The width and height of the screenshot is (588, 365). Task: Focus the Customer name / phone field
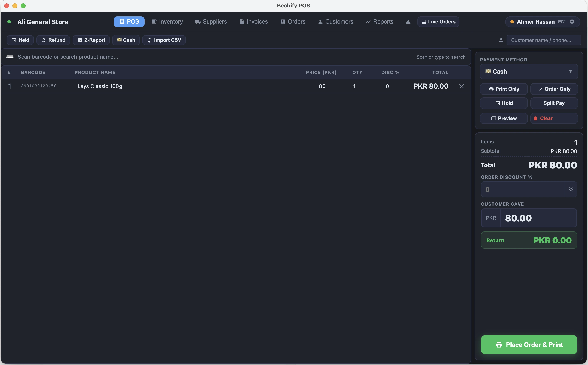point(543,40)
